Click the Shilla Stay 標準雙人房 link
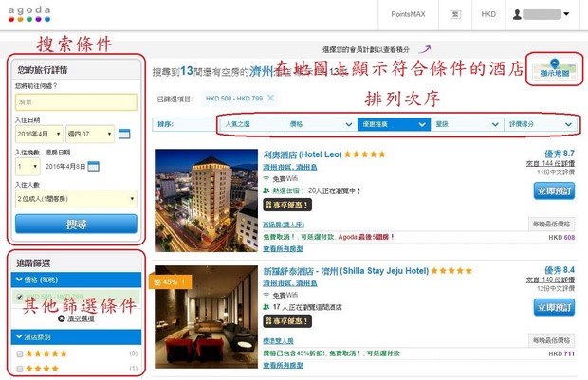 point(278,341)
